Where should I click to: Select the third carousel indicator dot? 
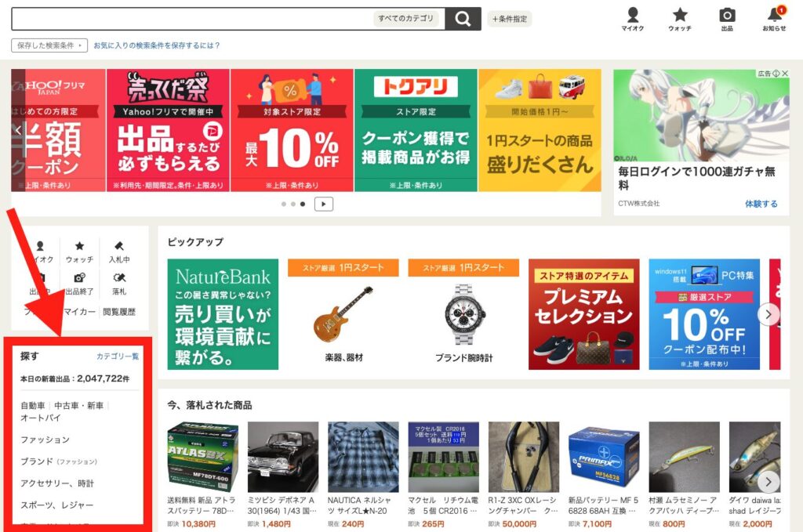pos(303,204)
